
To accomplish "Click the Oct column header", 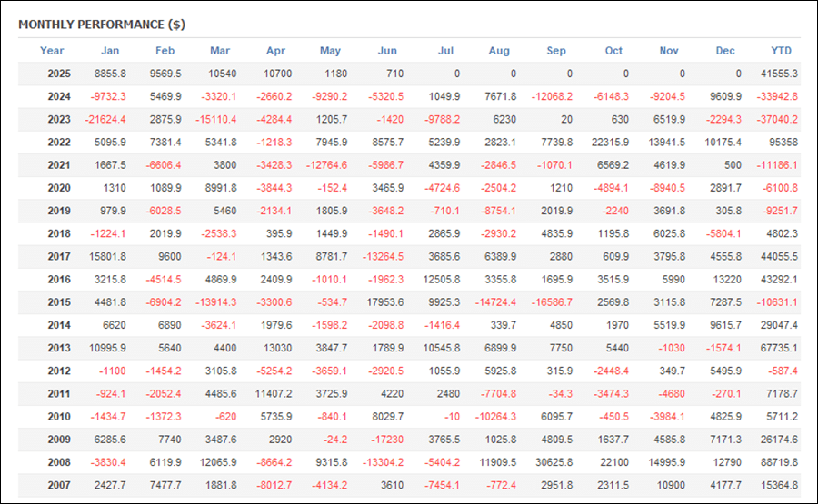I will (613, 51).
